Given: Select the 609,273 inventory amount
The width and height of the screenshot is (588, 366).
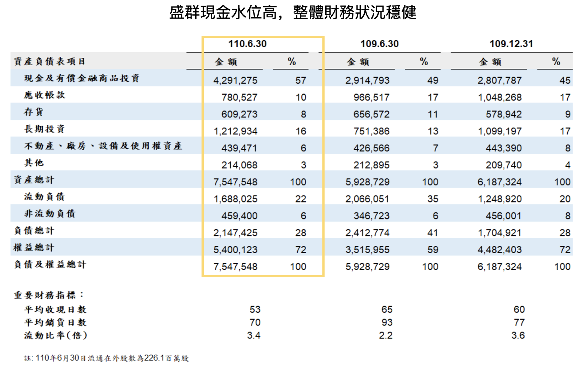Looking at the screenshot, I should click(x=239, y=114).
